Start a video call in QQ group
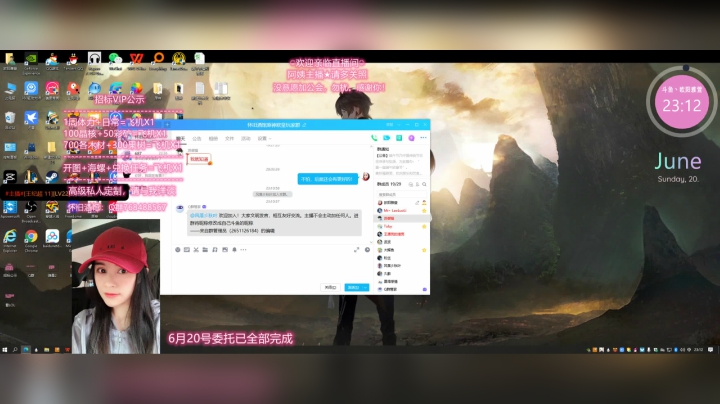Screen dimensions: 720x404 (x=387, y=138)
